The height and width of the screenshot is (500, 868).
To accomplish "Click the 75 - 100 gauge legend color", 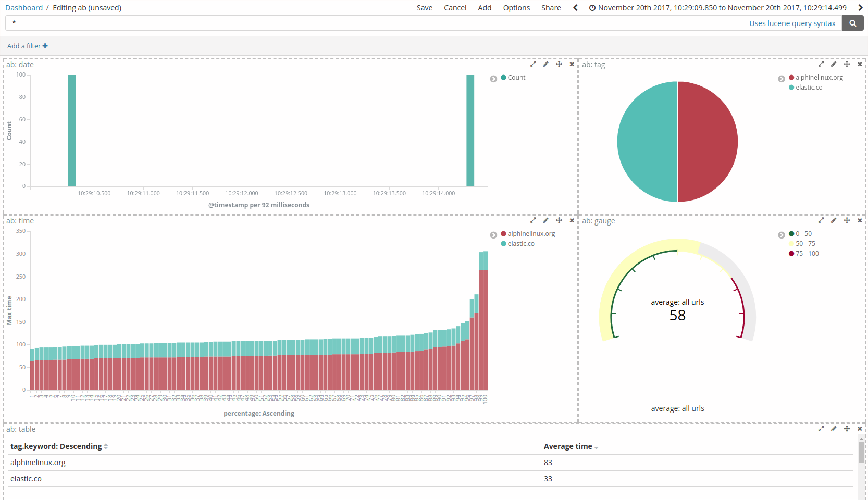I will [x=791, y=254].
